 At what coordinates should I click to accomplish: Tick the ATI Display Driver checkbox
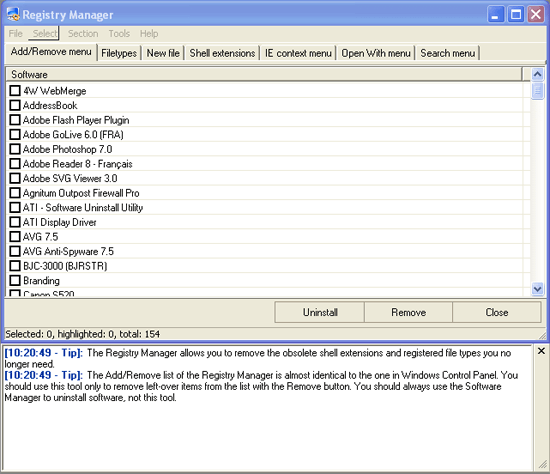pos(15,222)
